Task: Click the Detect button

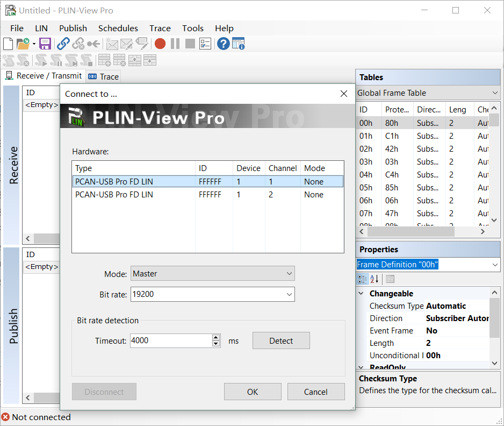Action: click(281, 340)
